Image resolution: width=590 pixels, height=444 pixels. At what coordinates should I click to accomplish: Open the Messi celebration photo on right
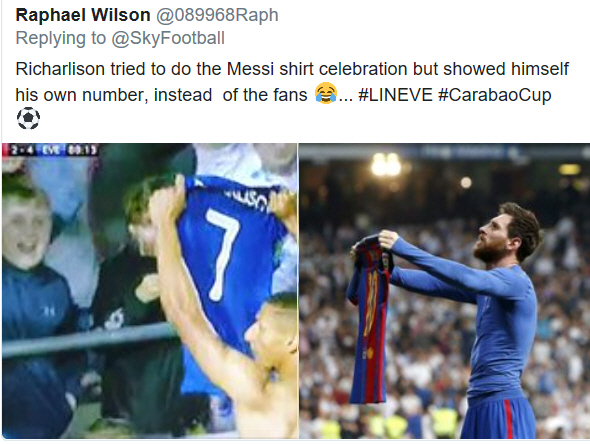444,291
